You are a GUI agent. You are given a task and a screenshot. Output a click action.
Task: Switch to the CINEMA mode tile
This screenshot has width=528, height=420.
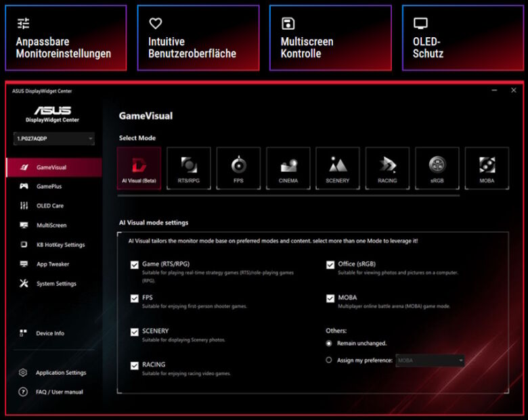coord(288,168)
